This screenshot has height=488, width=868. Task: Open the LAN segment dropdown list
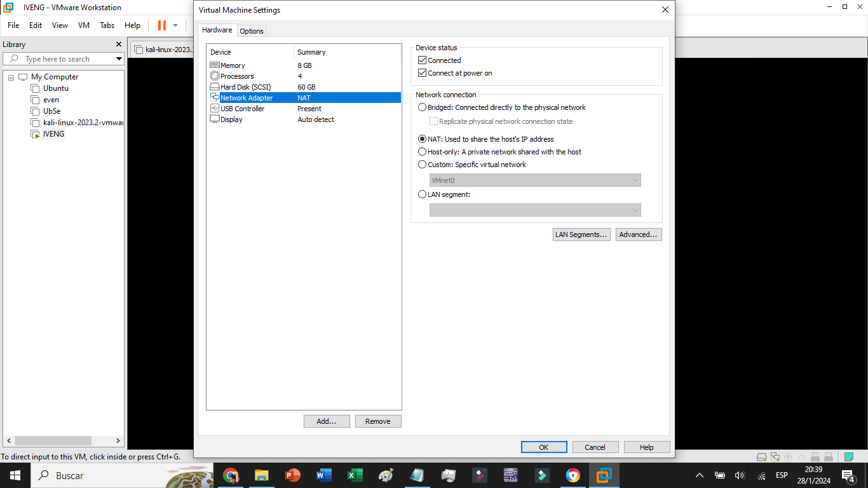[x=535, y=210]
